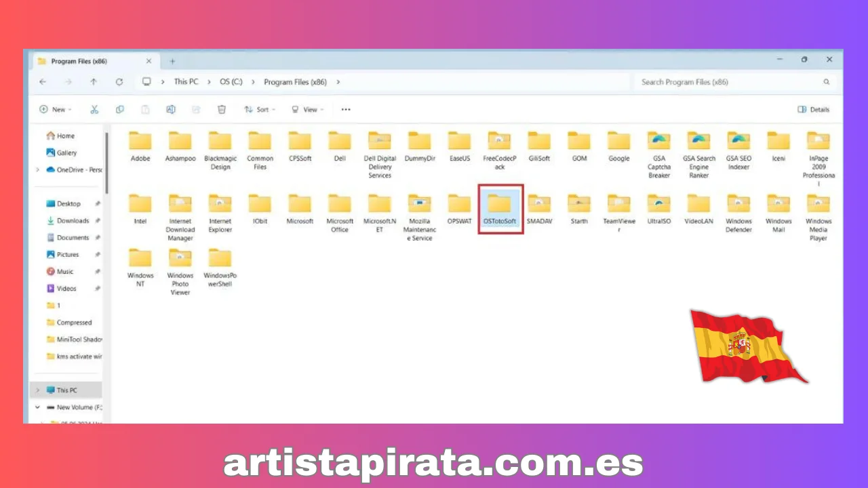
Task: Open the Microsoft Office folder
Action: point(340,213)
